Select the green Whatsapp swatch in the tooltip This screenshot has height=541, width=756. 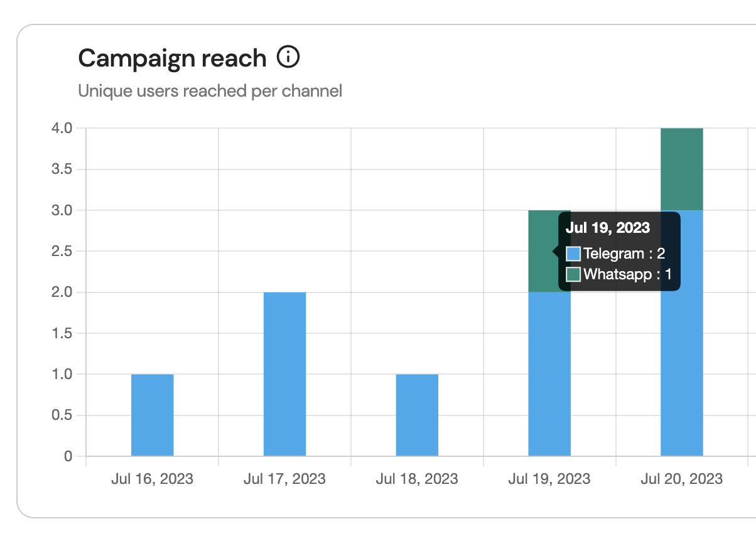pos(573,274)
